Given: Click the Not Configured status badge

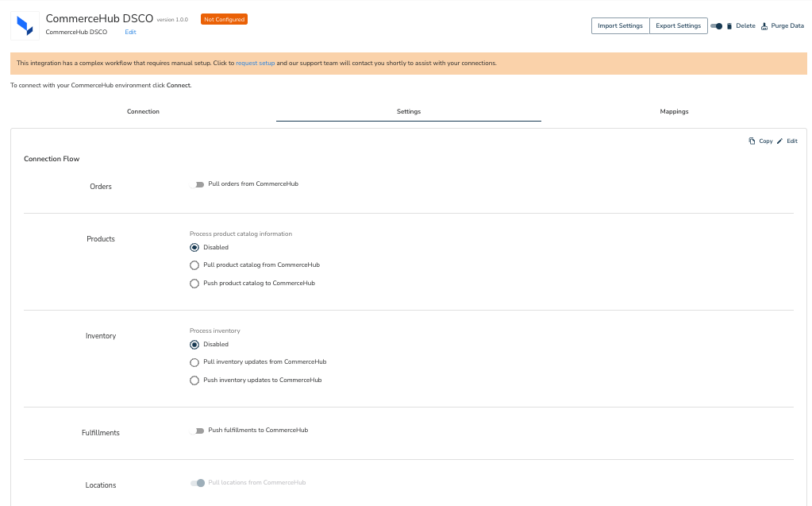Looking at the screenshot, I should pyautogui.click(x=224, y=19).
